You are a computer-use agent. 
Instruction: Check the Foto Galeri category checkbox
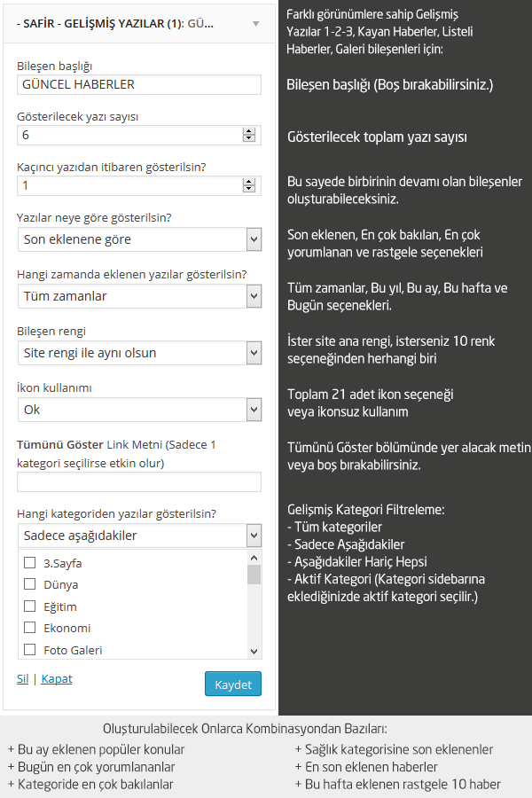[30, 649]
